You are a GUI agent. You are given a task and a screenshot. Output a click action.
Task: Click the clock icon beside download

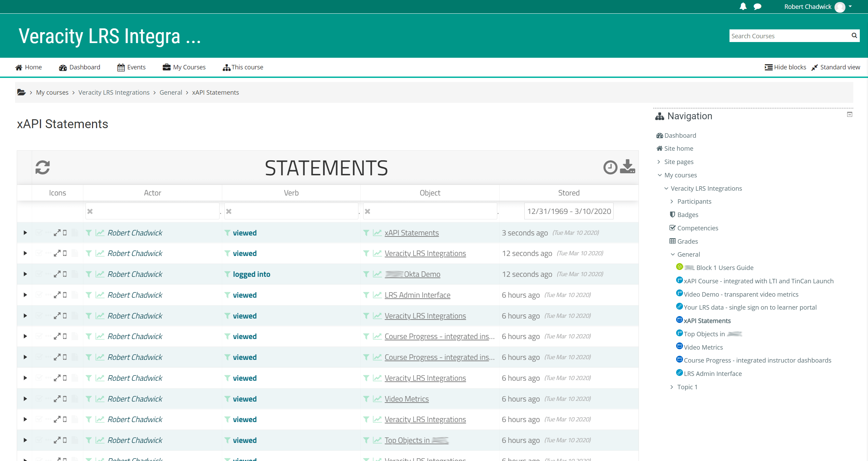pyautogui.click(x=610, y=167)
